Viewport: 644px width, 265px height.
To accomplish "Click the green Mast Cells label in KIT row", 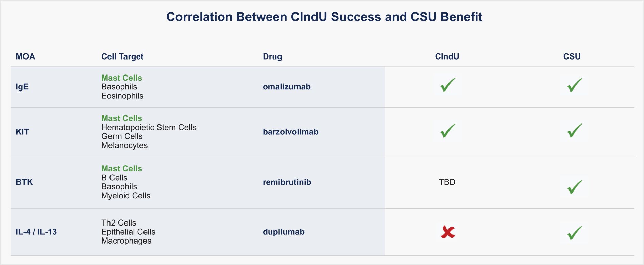I will pyautogui.click(x=122, y=118).
